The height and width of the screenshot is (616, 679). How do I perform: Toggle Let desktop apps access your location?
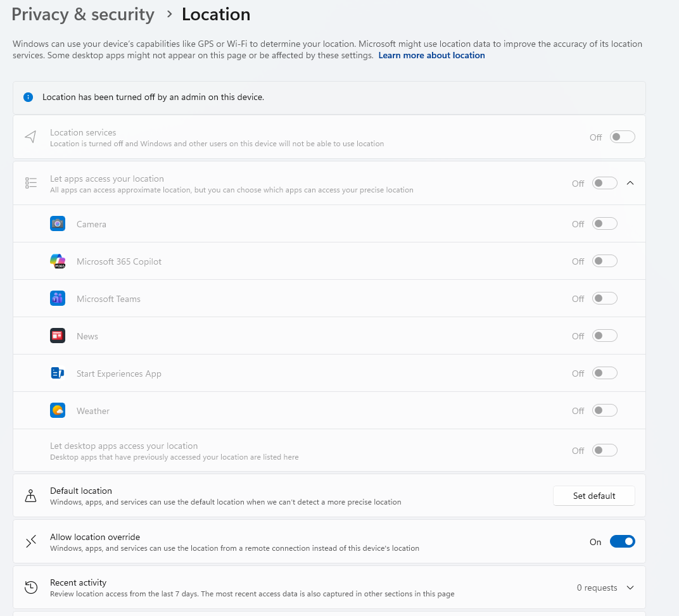click(604, 450)
